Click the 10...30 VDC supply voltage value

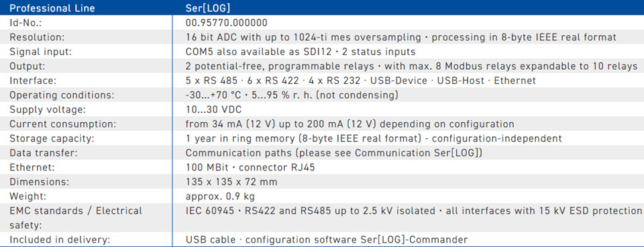click(213, 109)
